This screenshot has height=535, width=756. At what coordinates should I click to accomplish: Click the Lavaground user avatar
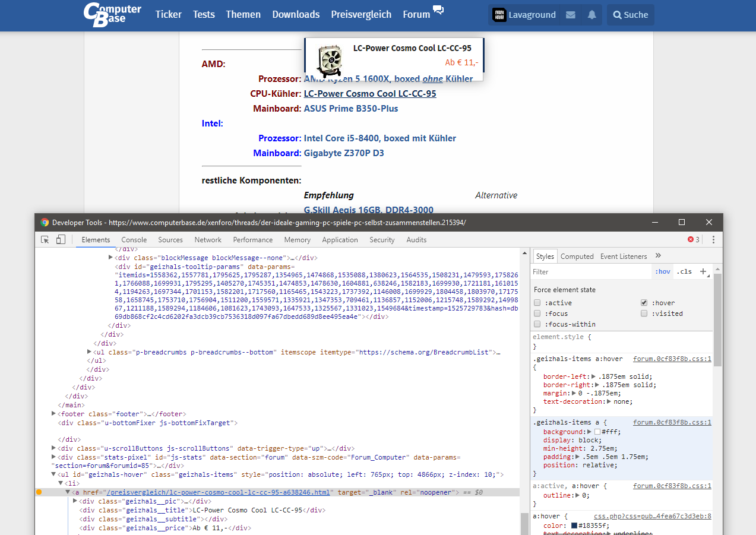click(x=499, y=15)
